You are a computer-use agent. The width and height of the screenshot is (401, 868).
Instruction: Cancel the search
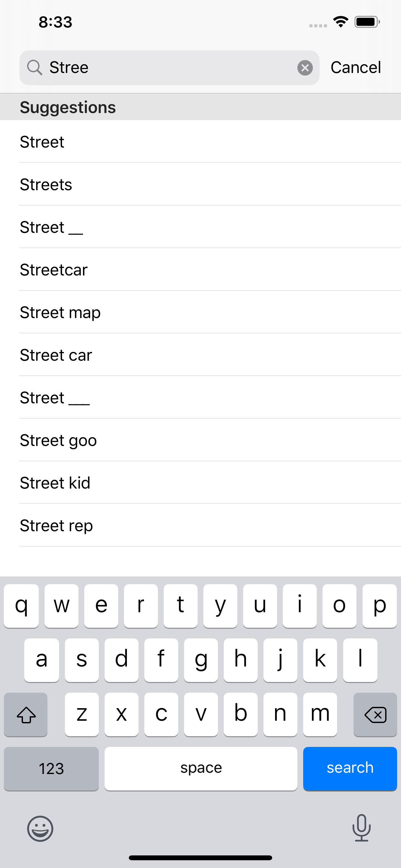[355, 67]
